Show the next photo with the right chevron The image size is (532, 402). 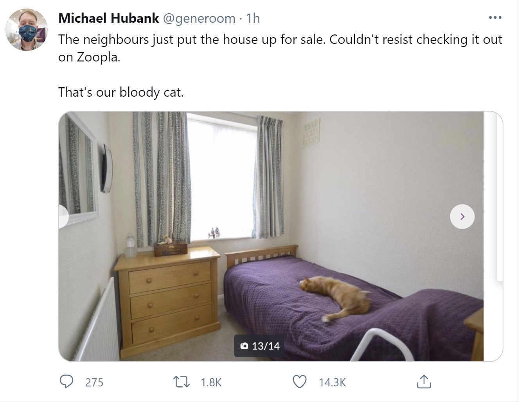(x=462, y=216)
